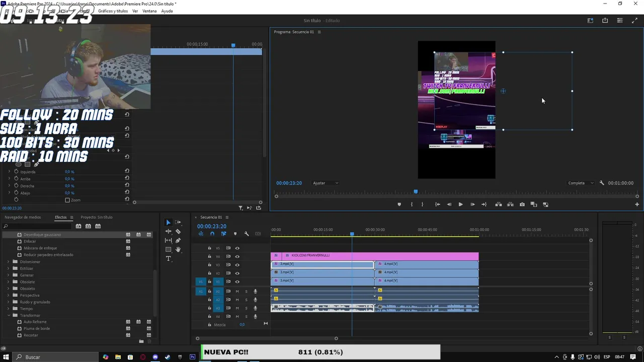Add marker in timeline panel
This screenshot has width=644, height=362.
coord(235,234)
